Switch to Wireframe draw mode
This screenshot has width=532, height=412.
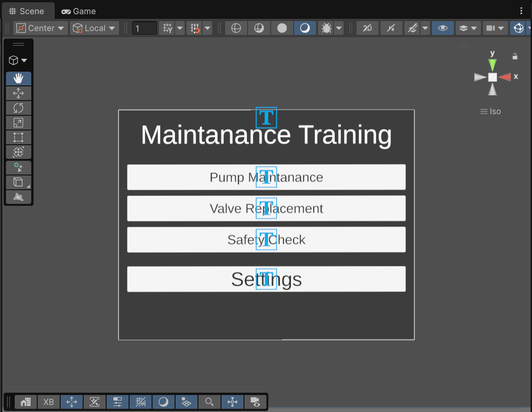point(236,28)
